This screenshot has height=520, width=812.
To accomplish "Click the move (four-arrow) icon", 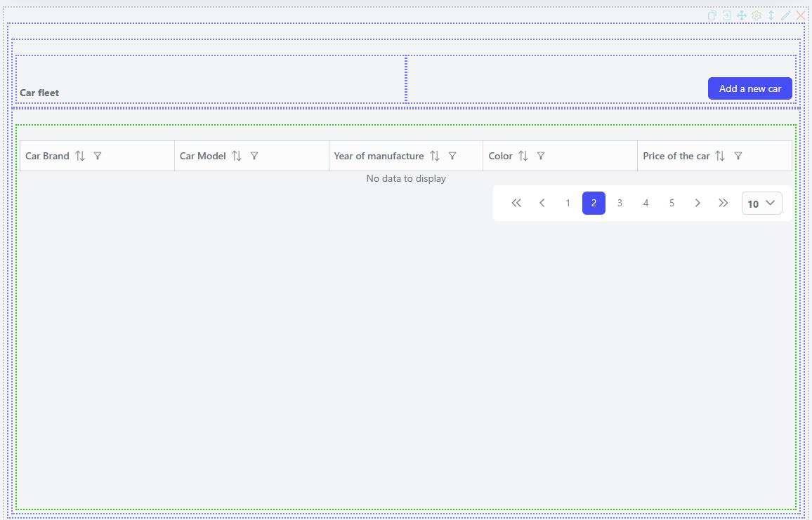I will 742,15.
